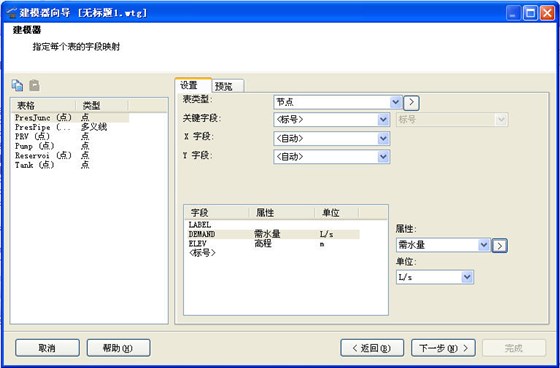Minimize the 建模器向导 window
The image size is (560, 368).
[x=514, y=14]
